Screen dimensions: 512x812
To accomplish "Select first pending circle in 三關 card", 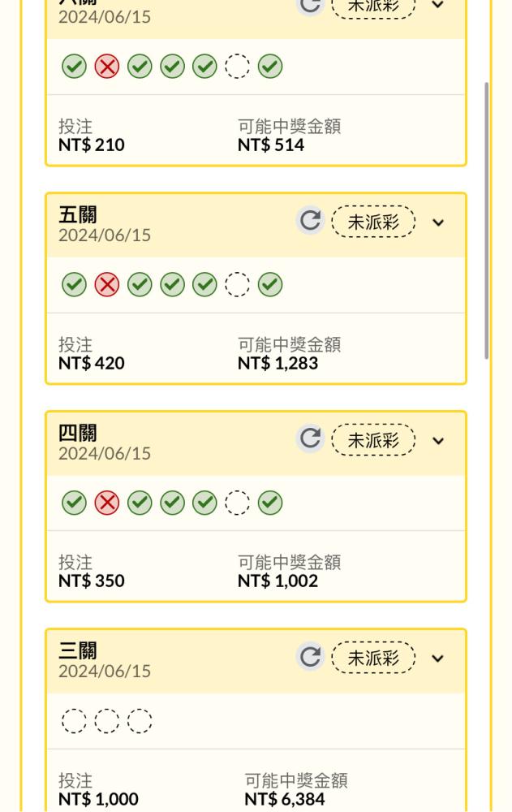I will tap(75, 721).
